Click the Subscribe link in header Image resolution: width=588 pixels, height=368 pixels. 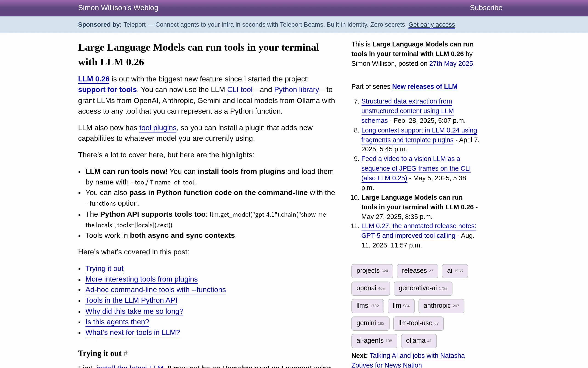[x=486, y=8]
